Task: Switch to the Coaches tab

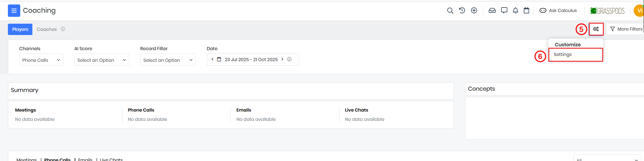Action: coord(47,30)
